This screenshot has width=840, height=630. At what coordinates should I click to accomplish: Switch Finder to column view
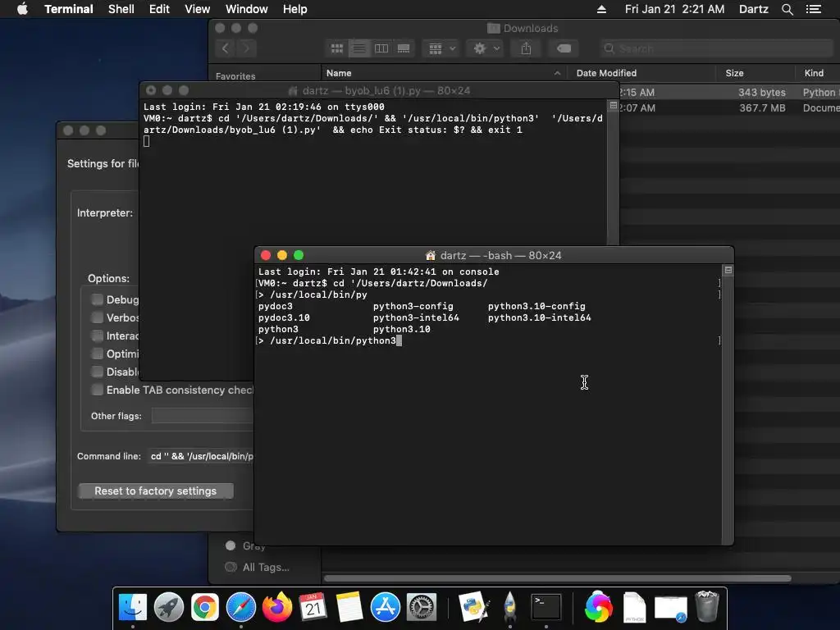pos(381,48)
